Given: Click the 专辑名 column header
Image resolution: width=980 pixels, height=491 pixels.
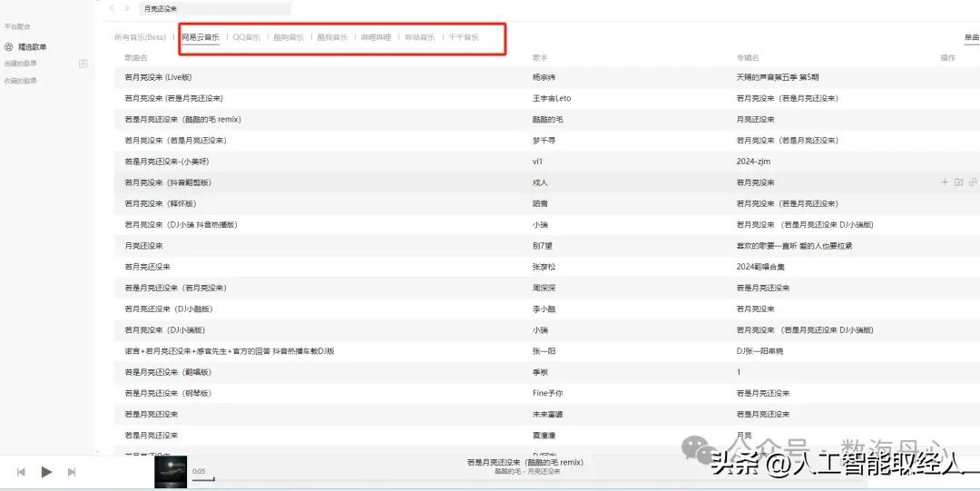Looking at the screenshot, I should pos(748,57).
